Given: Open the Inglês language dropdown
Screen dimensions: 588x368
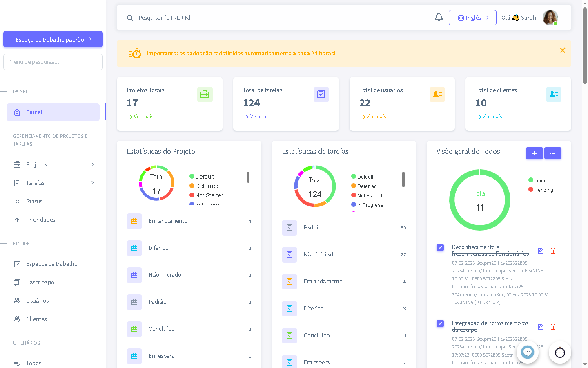Looking at the screenshot, I should tap(472, 18).
